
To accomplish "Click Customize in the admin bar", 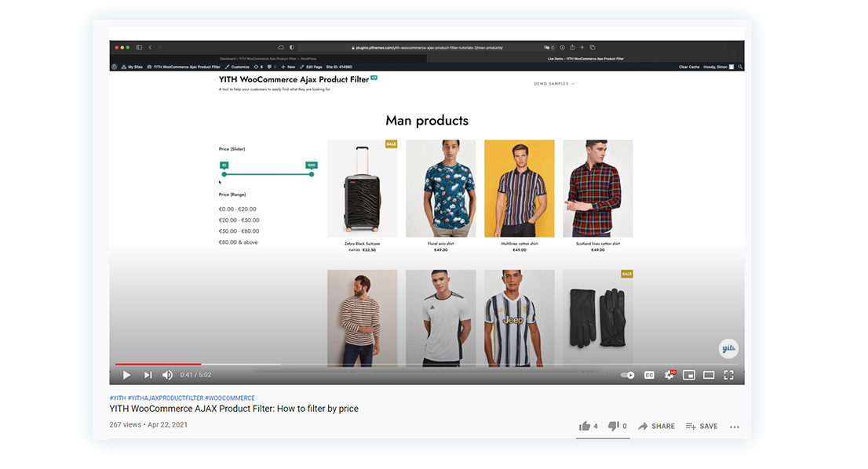I will click(x=237, y=67).
